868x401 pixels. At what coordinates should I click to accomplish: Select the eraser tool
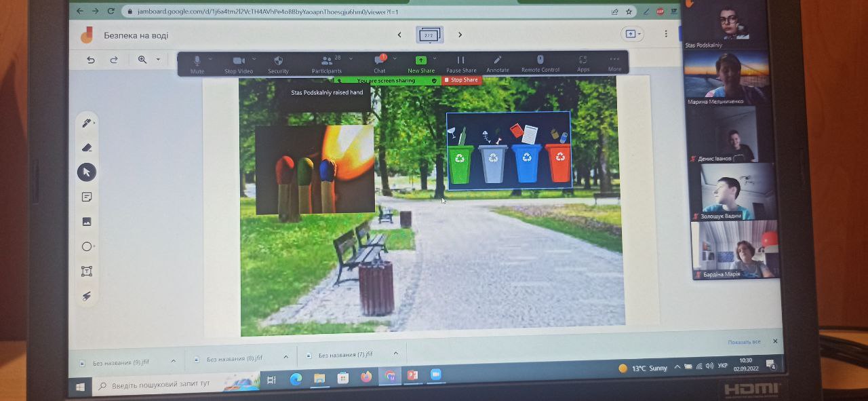point(86,147)
